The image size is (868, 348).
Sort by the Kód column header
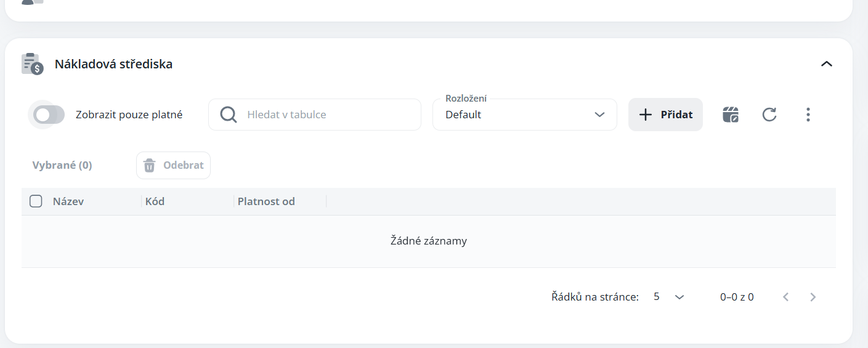point(155,201)
